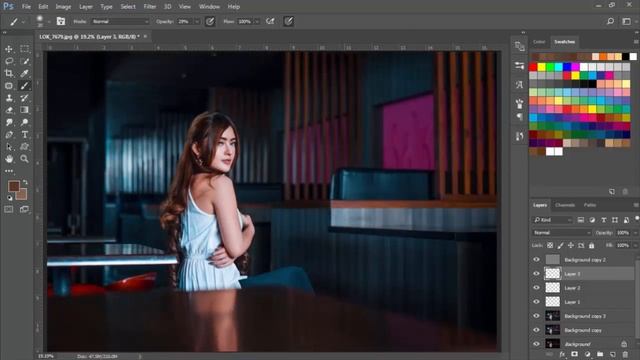This screenshot has width=640, height=360.
Task: Select the Gradient tool
Action: pyautogui.click(x=24, y=110)
